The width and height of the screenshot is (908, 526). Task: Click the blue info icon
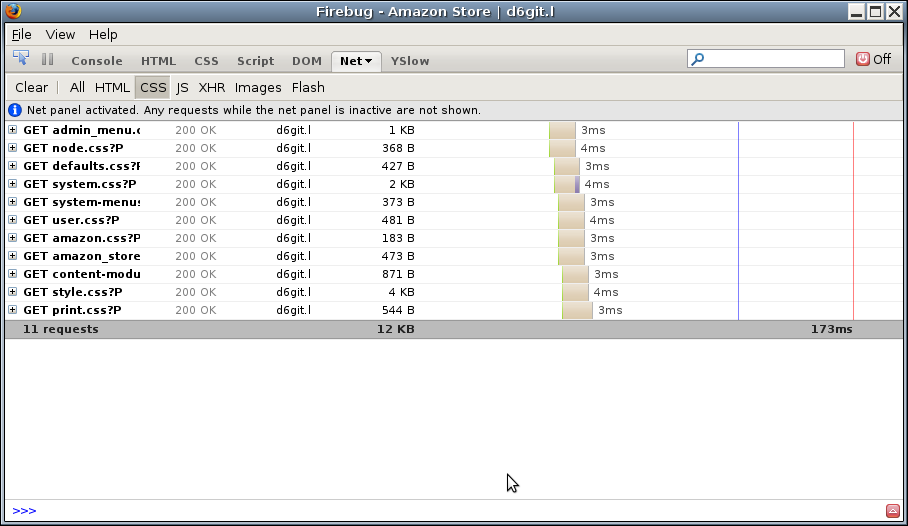(15, 110)
